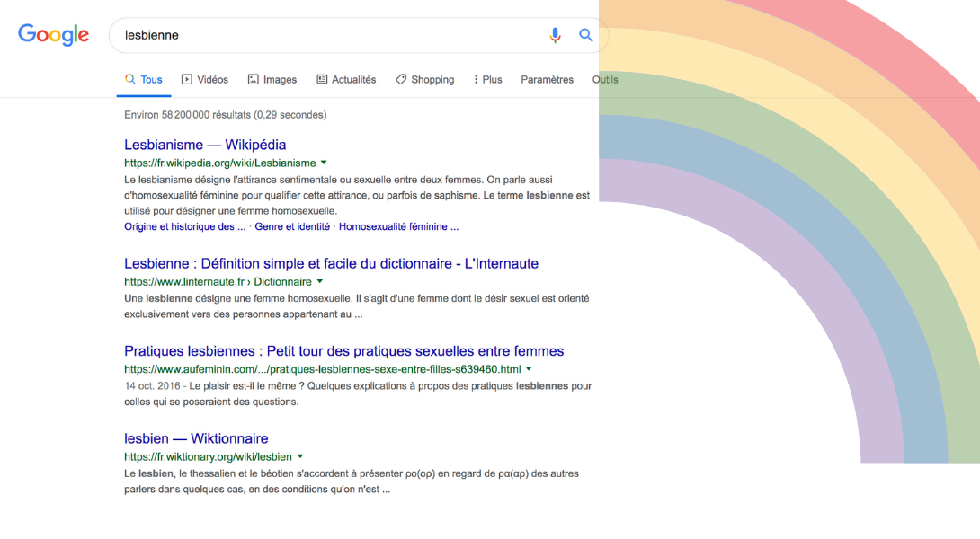Viewport: 980px width, 539px height.
Task: Expand dropdown arrow next to wiktionary URL
Action: [300, 456]
